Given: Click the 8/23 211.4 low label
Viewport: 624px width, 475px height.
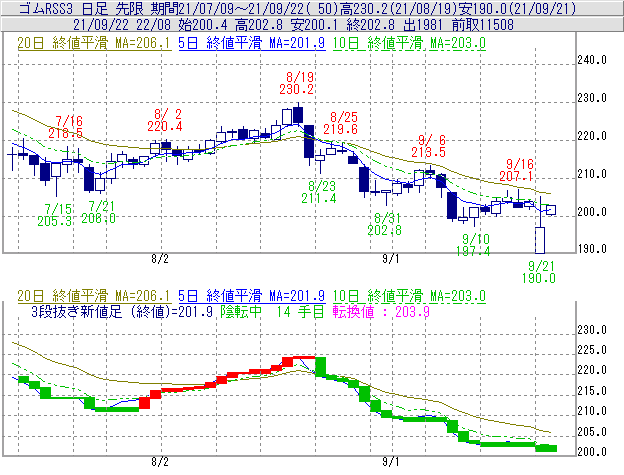Looking at the screenshot, I should [319, 192].
